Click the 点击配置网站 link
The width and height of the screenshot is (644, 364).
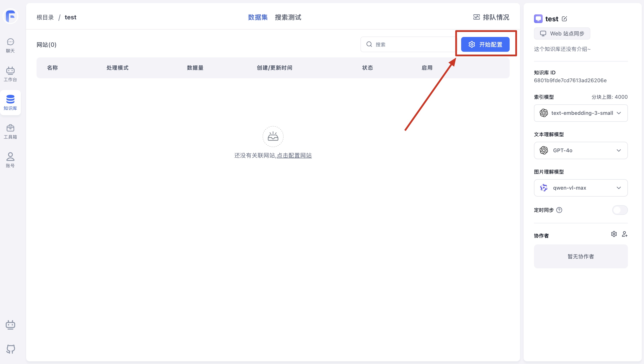click(x=294, y=155)
